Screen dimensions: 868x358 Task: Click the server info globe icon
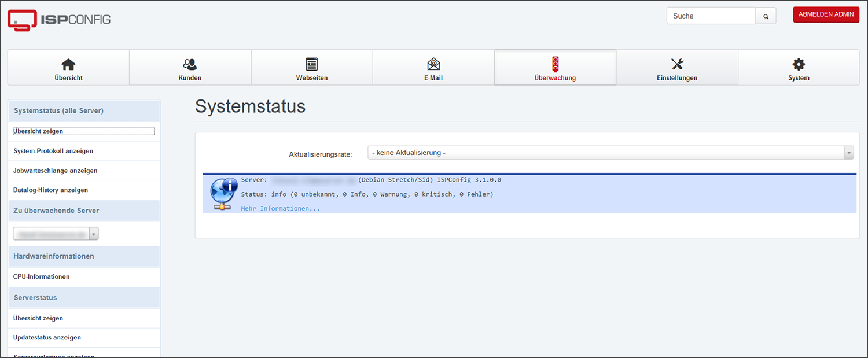223,194
